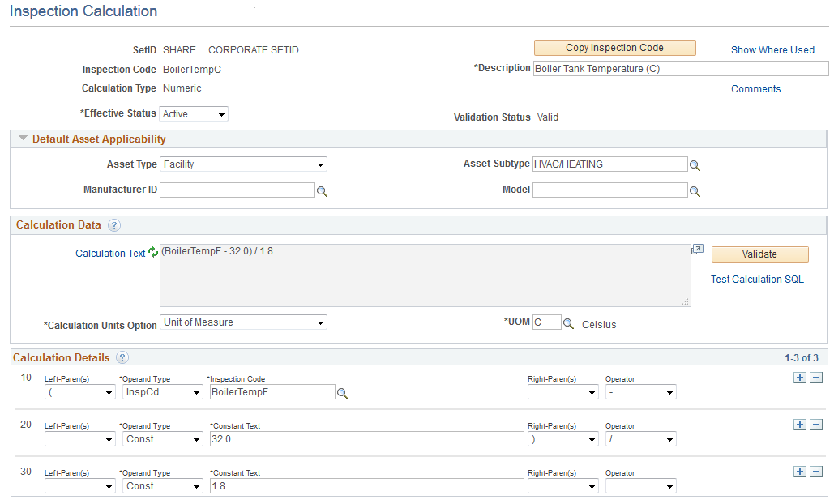
Task: Click the Validate button
Action: 759,254
